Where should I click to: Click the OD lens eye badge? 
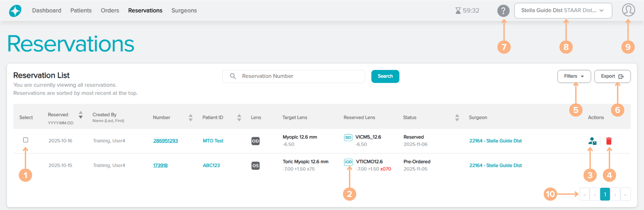pos(255,141)
